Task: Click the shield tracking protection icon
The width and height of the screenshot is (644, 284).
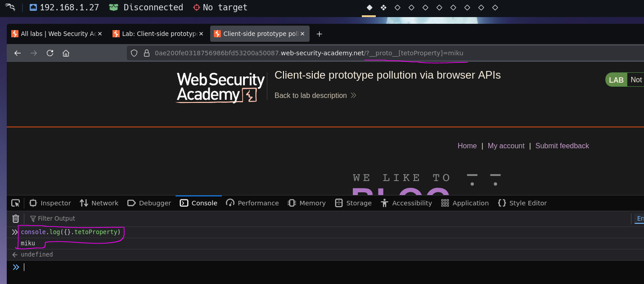Action: click(x=134, y=53)
